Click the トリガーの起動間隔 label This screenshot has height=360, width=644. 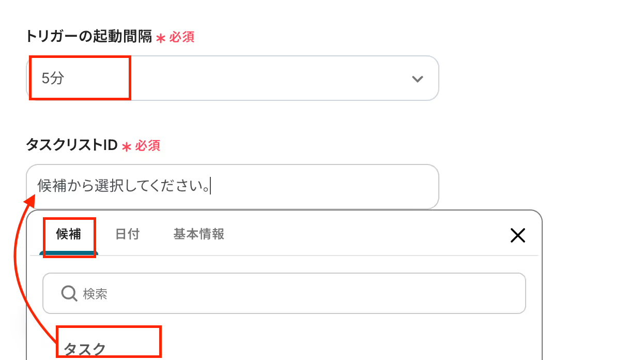point(88,36)
